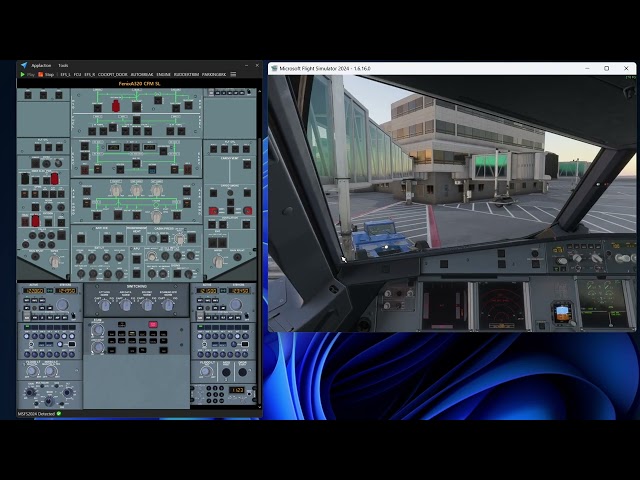
Task: Click the blue pushback tug outside the cockpit
Action: click(x=382, y=238)
